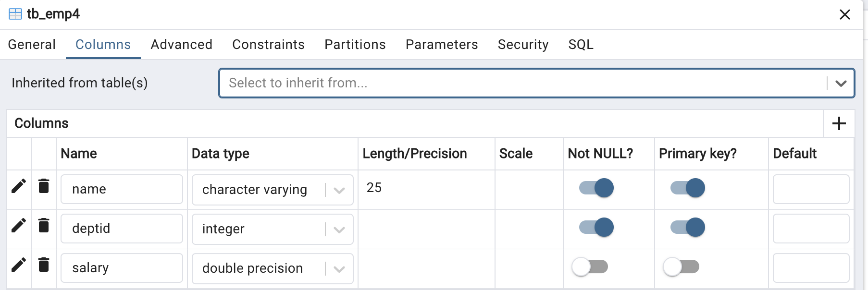The image size is (868, 290).
Task: Edit the name column row
Action: click(x=19, y=186)
